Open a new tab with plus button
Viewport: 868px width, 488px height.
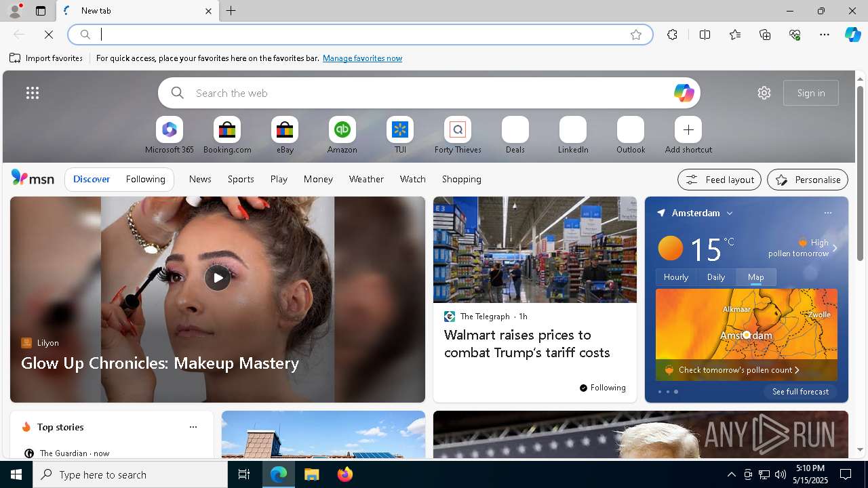tap(231, 11)
